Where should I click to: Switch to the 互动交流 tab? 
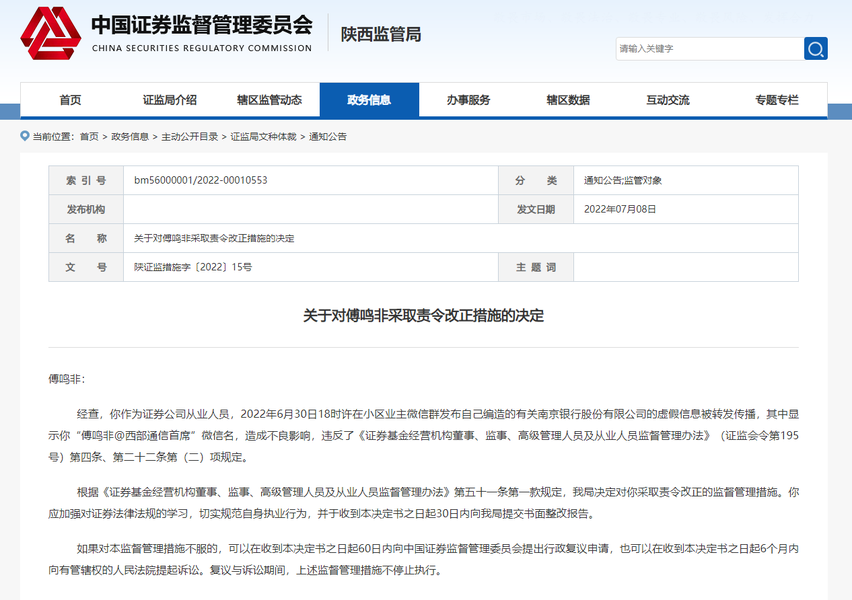pos(667,100)
